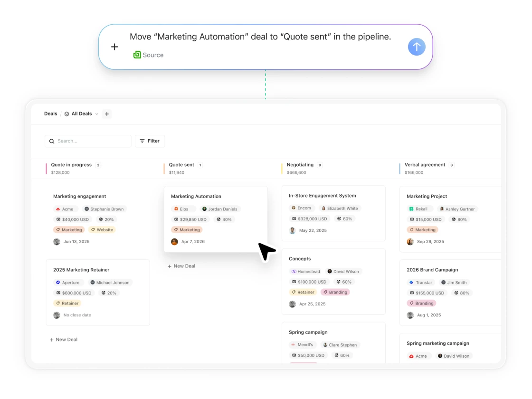Click the blue send arrow button
This screenshot has width=532, height=399.
[416, 47]
